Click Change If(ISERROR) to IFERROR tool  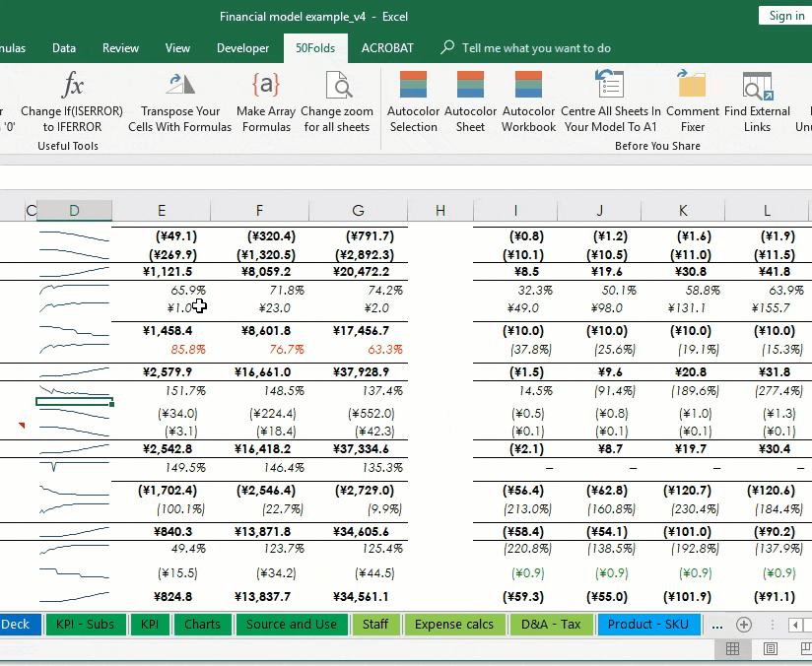click(x=72, y=101)
